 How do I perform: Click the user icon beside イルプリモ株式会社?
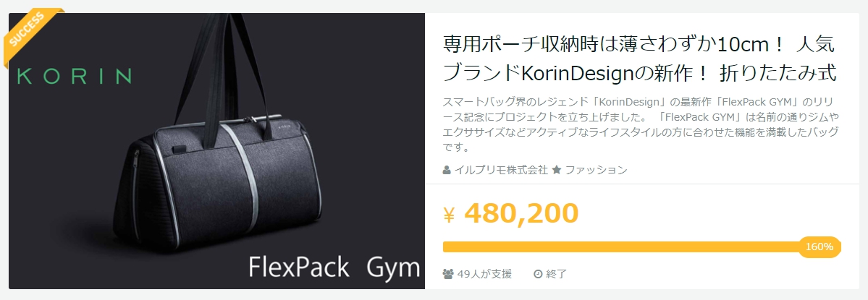pyautogui.click(x=447, y=170)
